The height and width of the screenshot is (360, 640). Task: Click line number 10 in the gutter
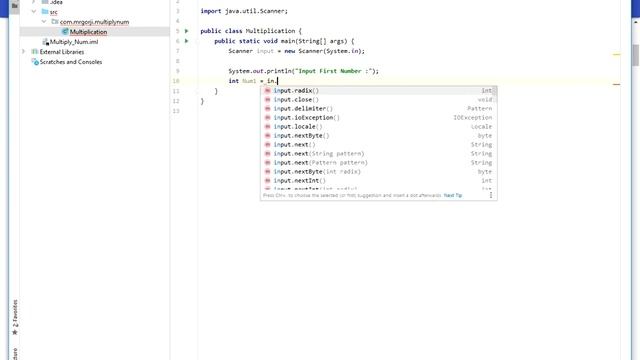click(176, 81)
